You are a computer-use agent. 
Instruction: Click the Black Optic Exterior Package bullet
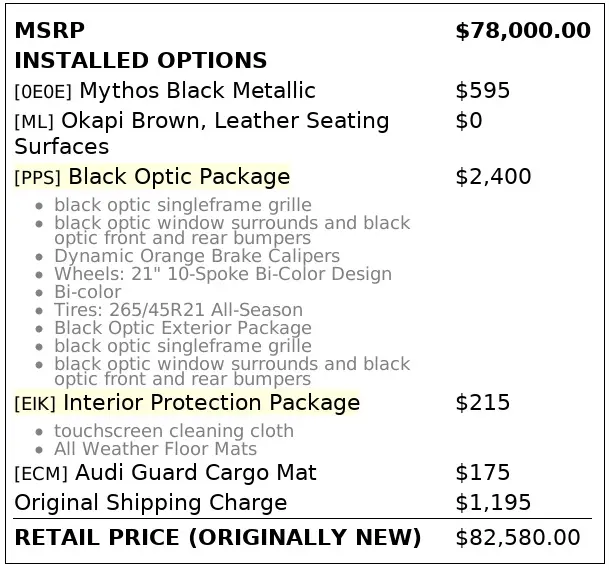pyautogui.click(x=183, y=328)
